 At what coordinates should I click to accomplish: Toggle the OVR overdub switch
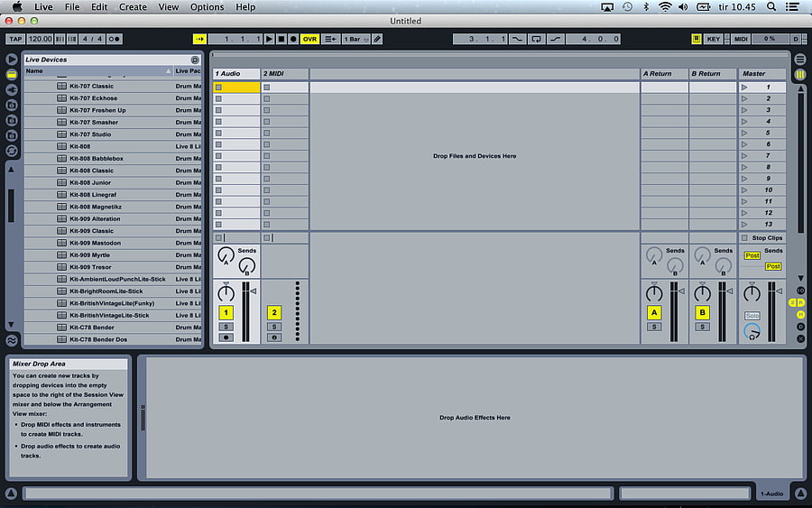309,39
